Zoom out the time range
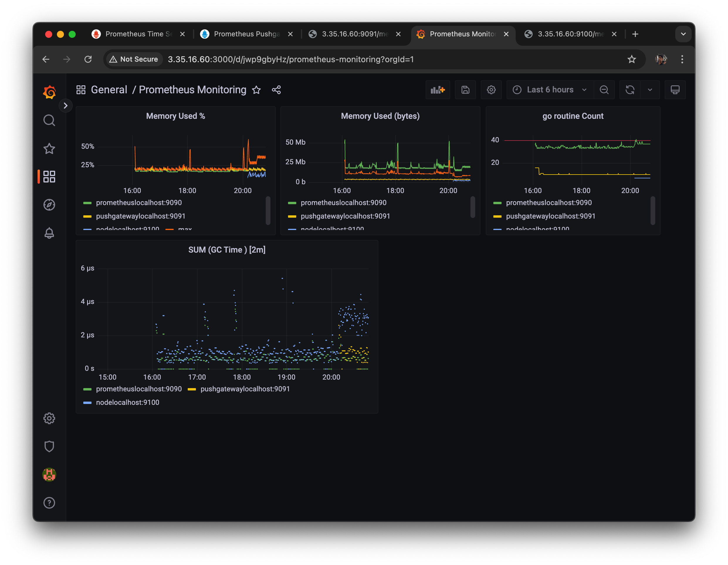This screenshot has width=728, height=565. (604, 90)
